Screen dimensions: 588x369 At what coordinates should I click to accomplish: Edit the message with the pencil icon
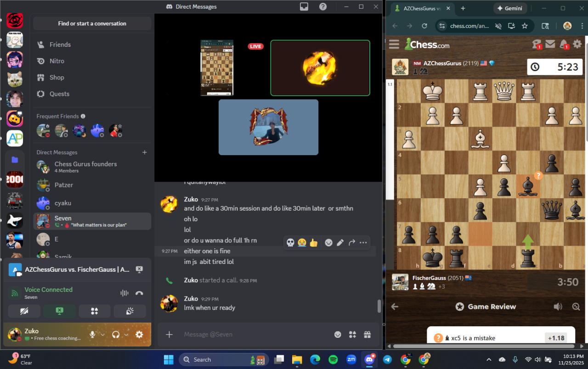point(340,243)
